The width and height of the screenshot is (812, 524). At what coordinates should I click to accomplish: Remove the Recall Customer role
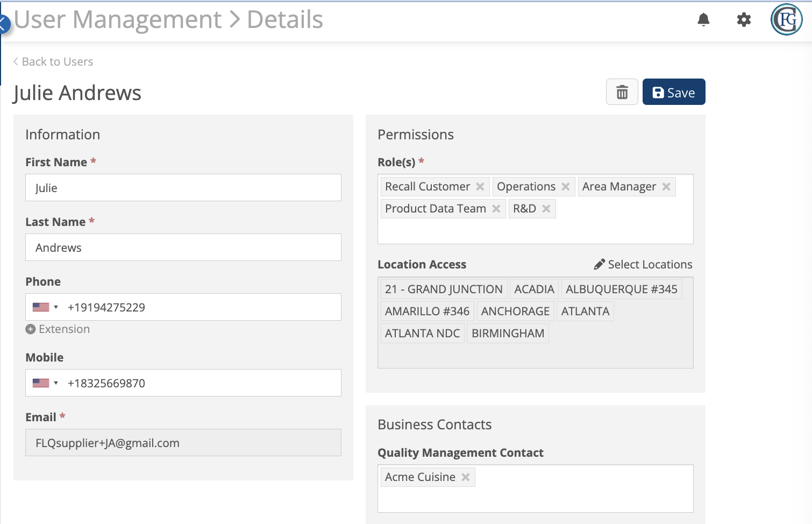click(480, 187)
